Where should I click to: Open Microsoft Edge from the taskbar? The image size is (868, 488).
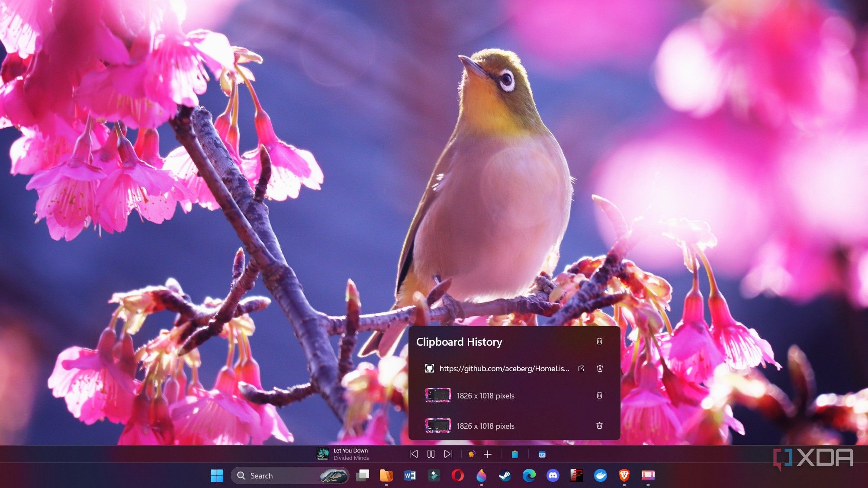(x=529, y=475)
